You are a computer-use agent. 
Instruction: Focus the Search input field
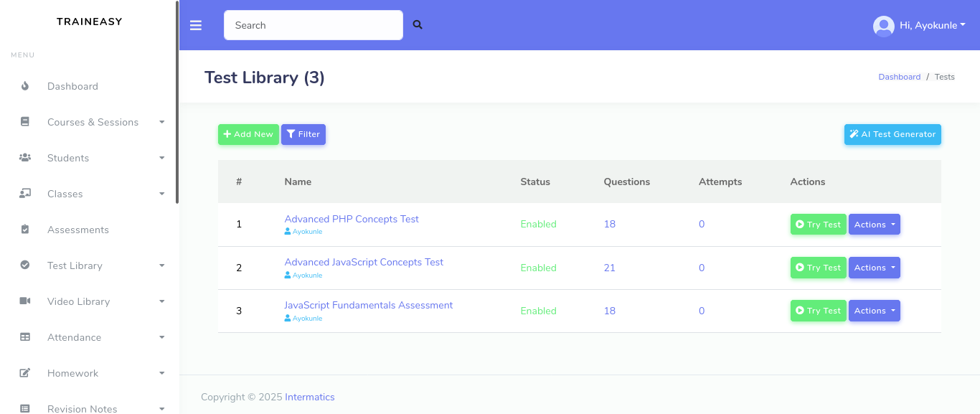click(x=313, y=25)
